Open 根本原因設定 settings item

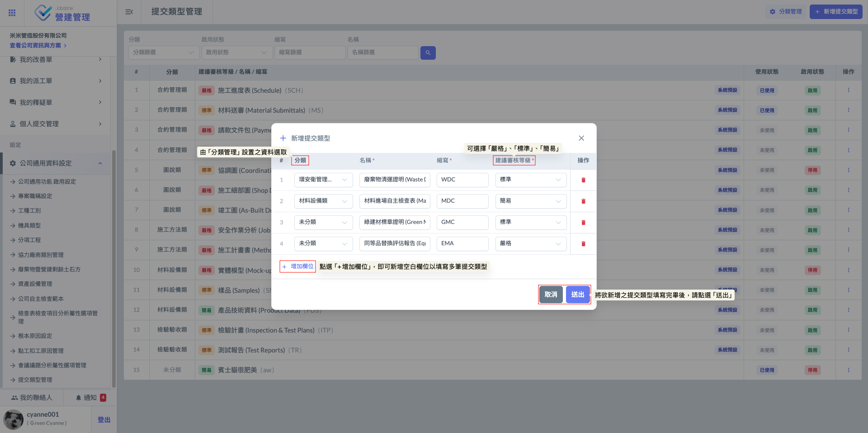click(x=35, y=336)
